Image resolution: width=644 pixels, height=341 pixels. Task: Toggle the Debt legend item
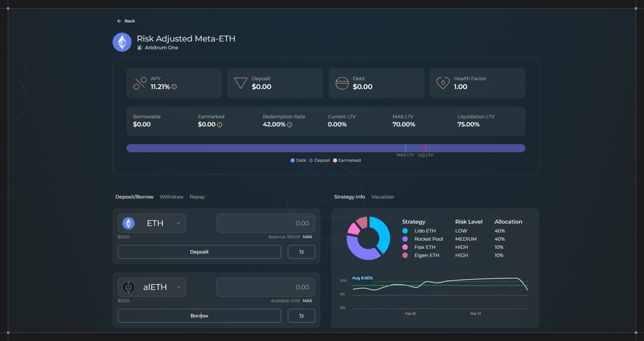coord(298,160)
